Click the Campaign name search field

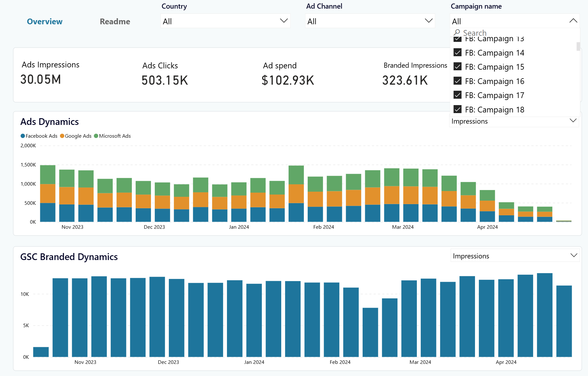(x=515, y=33)
